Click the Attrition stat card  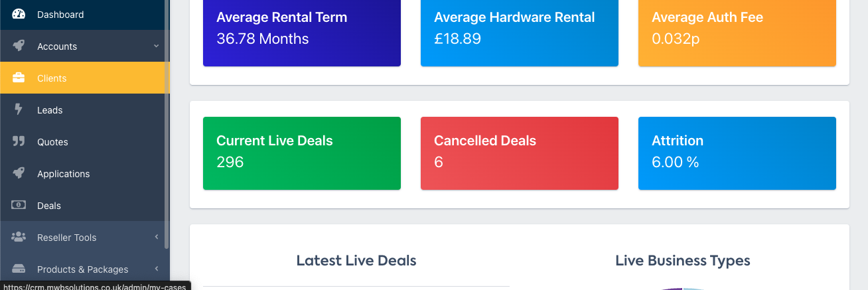tap(737, 153)
